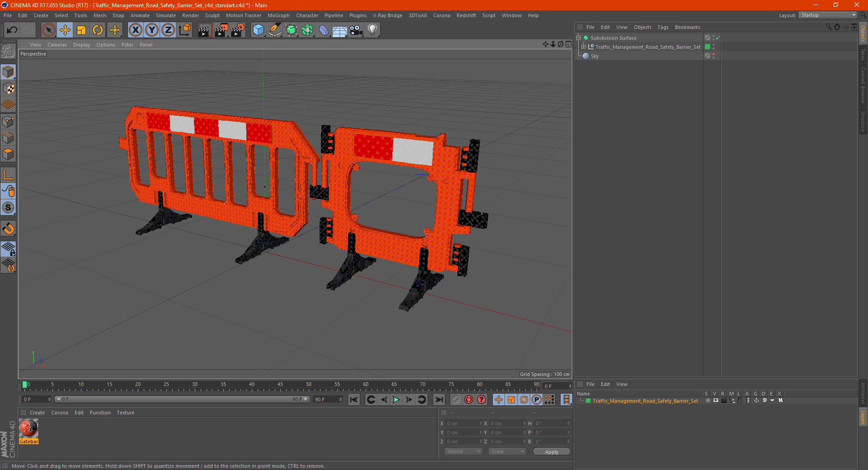Open the World coordinate dropdown

pyautogui.click(x=463, y=451)
